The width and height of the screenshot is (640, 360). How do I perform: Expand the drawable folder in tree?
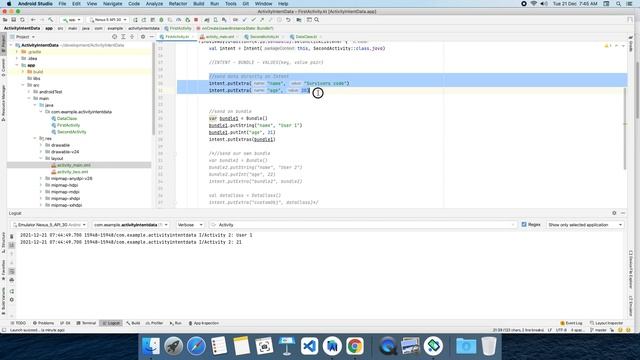[41, 145]
